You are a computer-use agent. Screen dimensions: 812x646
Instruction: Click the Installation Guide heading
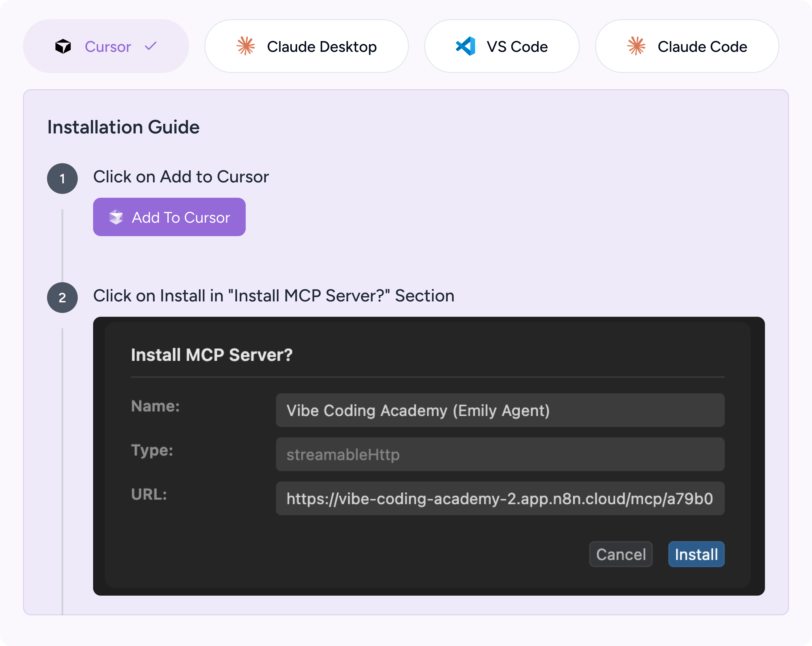pyautogui.click(x=123, y=127)
